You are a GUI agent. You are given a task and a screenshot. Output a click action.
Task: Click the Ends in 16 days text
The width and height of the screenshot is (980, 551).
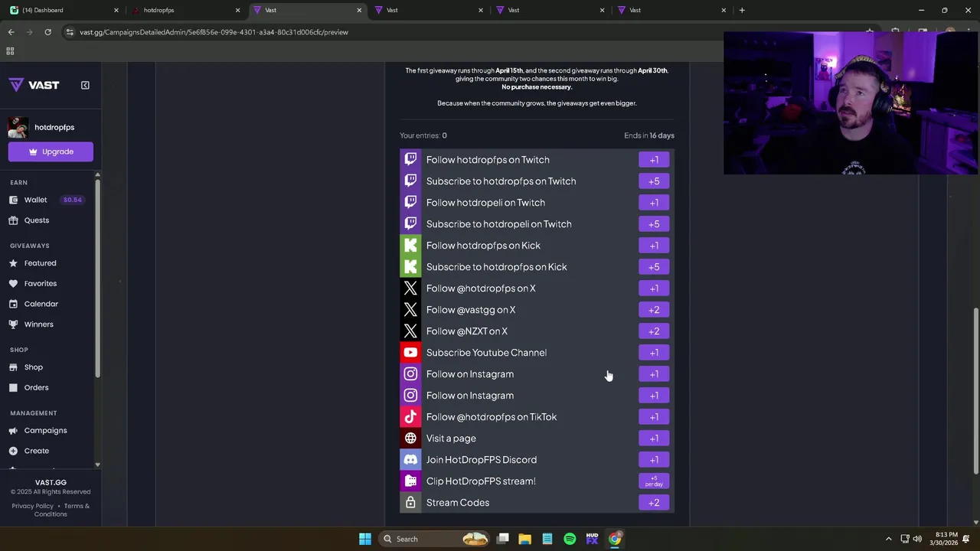coord(649,135)
